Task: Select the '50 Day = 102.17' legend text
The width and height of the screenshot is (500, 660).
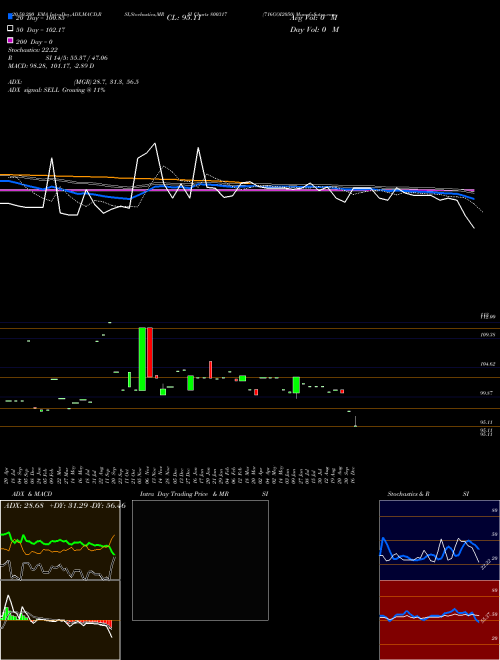Action: pos(40,30)
